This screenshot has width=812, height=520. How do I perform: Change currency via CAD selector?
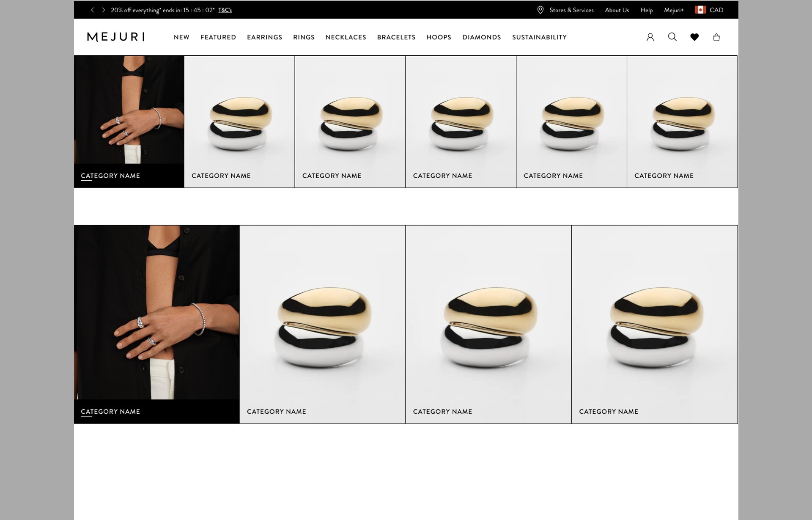716,10
